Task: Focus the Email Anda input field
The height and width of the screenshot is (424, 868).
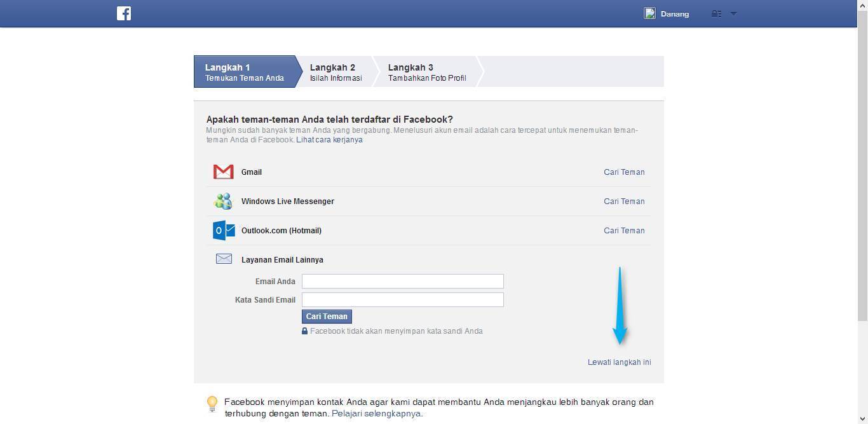Action: coord(403,281)
